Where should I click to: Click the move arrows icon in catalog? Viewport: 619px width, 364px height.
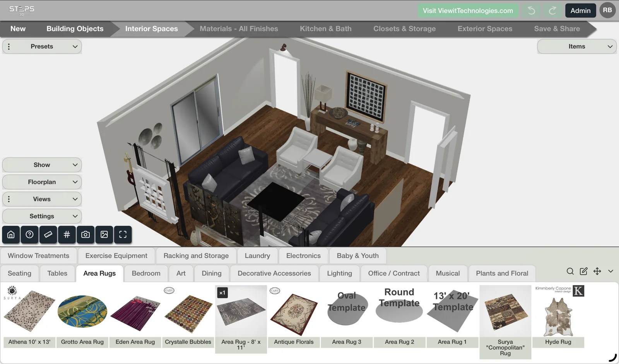(597, 271)
